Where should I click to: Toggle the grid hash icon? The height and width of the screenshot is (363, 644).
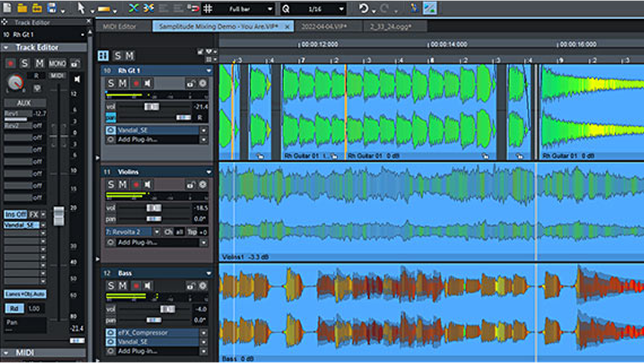(x=208, y=8)
